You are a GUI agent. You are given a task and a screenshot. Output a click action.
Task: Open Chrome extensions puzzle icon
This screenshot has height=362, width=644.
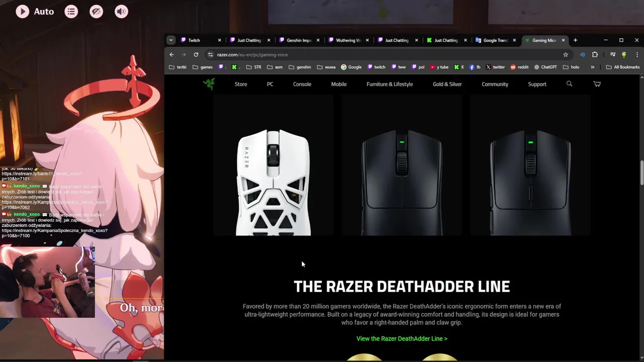pos(595,54)
